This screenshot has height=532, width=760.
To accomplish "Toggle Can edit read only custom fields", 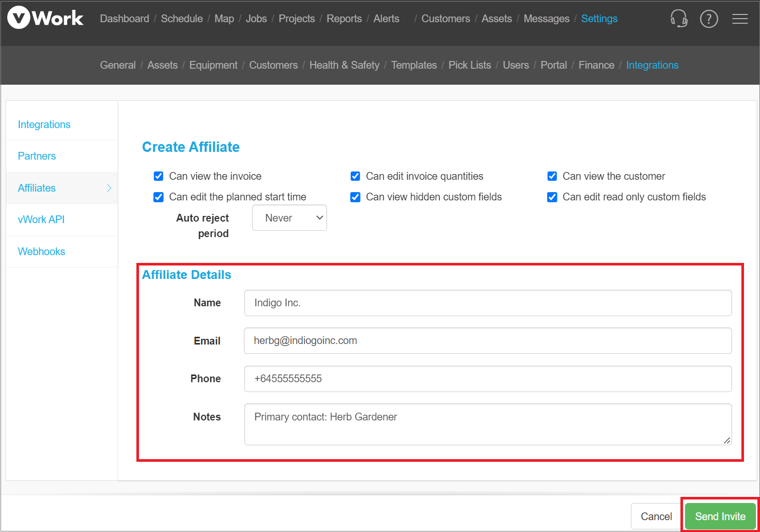I will click(552, 197).
